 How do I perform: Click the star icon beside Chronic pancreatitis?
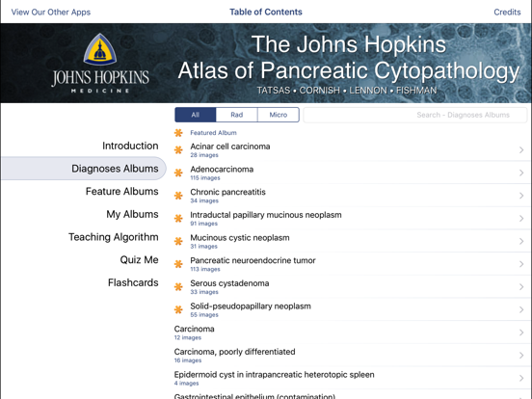178,196
